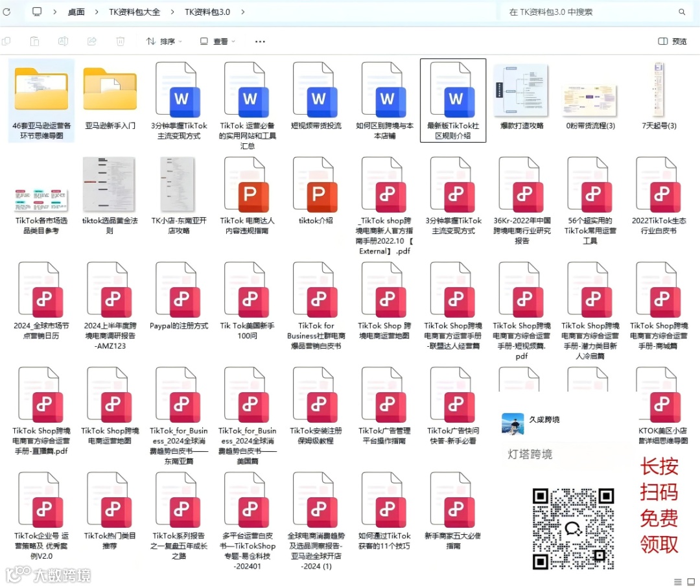Select Word document 短视频带货投流

tap(316, 96)
